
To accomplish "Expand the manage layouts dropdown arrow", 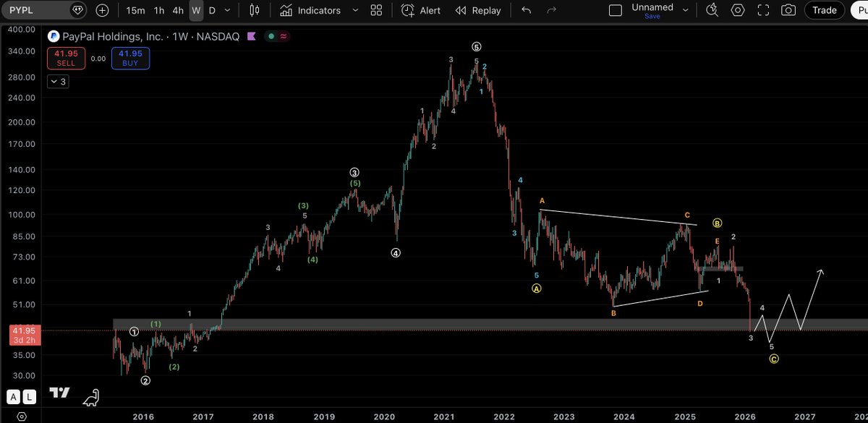I will (x=686, y=10).
